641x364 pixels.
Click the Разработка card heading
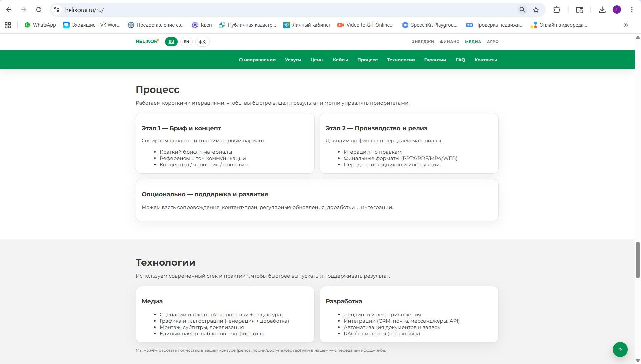click(344, 301)
